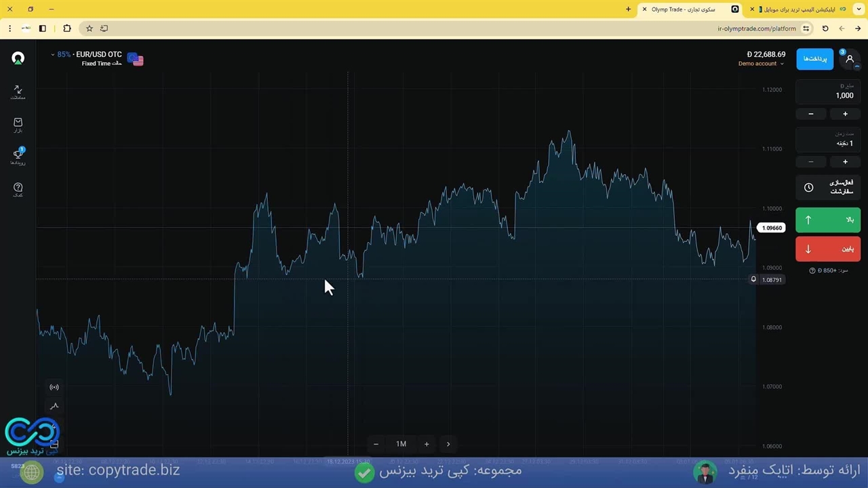This screenshot has height=488, width=868.
Task: Open the chart type line icon
Action: click(54, 406)
